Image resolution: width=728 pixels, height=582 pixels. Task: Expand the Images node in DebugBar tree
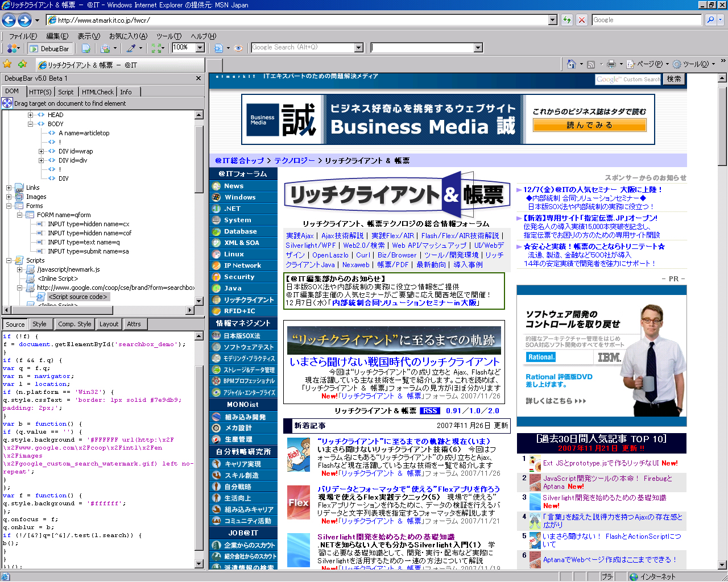click(x=9, y=197)
